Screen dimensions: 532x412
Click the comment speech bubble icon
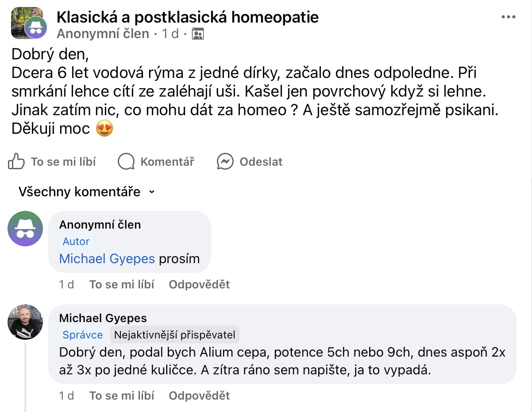[x=126, y=162]
